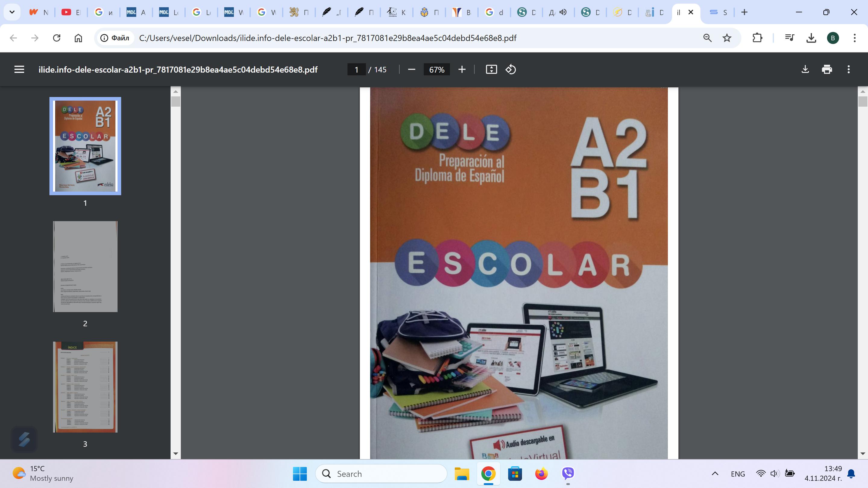This screenshot has height=488, width=868.
Task: Click the 67% zoom level field
Action: click(x=437, y=70)
